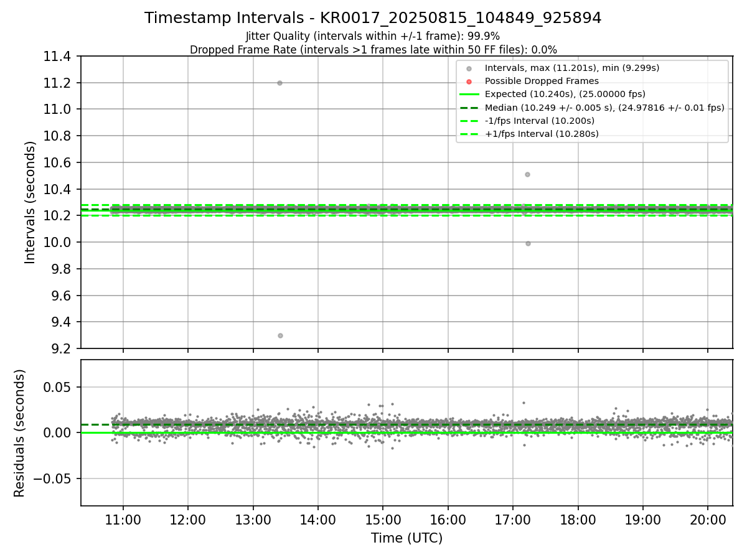Click the '9.2' y-axis tick label
Image resolution: width=747 pixels, height=560 pixels.
click(x=62, y=348)
